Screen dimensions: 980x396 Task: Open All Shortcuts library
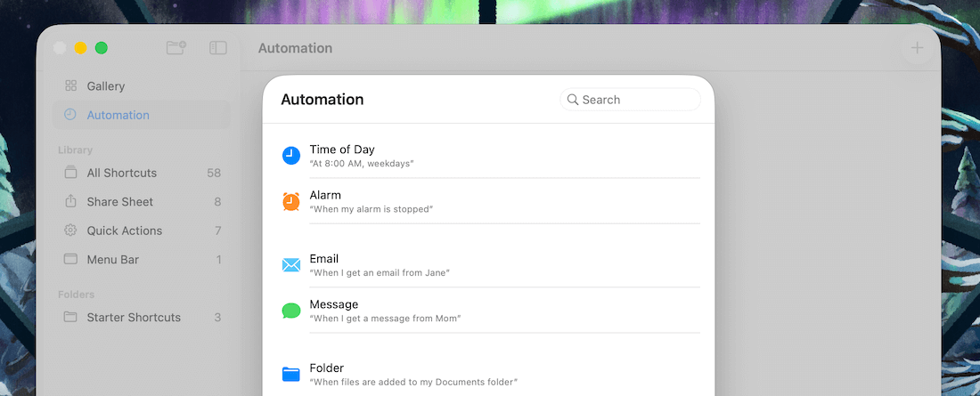click(121, 173)
